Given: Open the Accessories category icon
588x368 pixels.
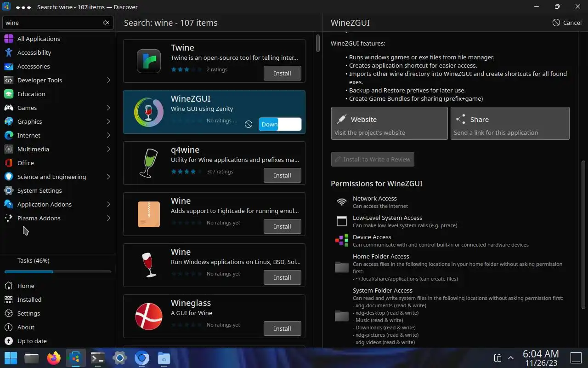Looking at the screenshot, I should click(x=9, y=66).
